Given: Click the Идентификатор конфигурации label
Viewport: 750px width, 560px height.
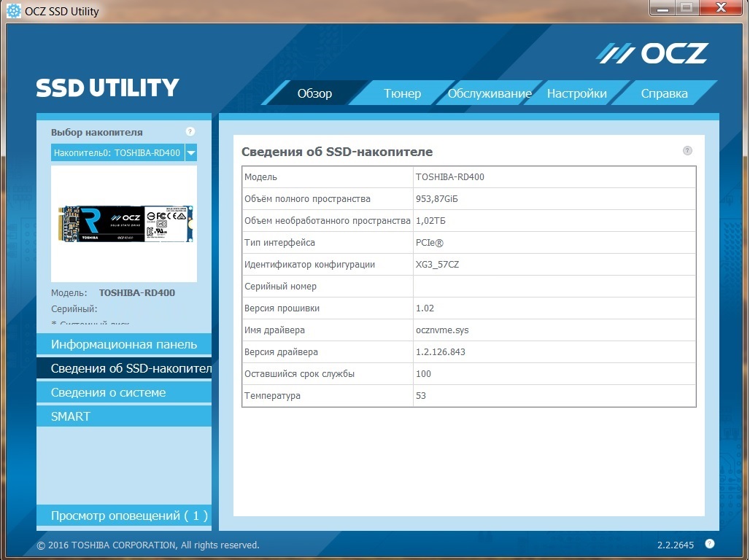Looking at the screenshot, I should pyautogui.click(x=309, y=265).
